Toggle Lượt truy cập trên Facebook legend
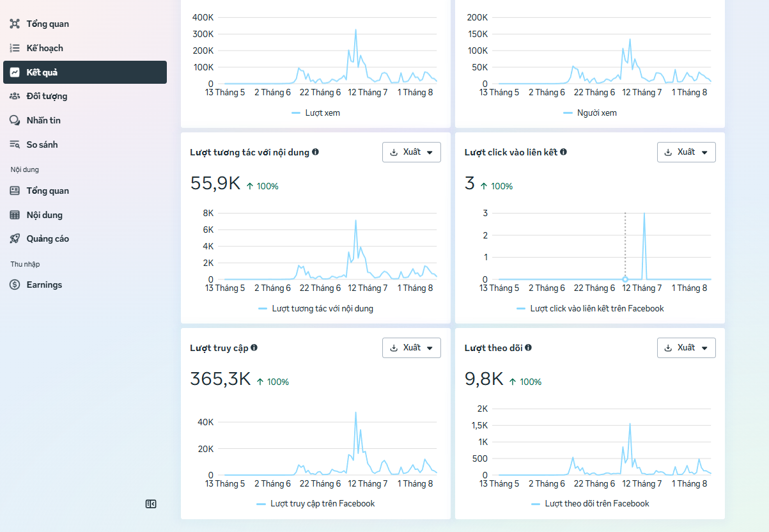Screen dimensions: 769x532 316,504
